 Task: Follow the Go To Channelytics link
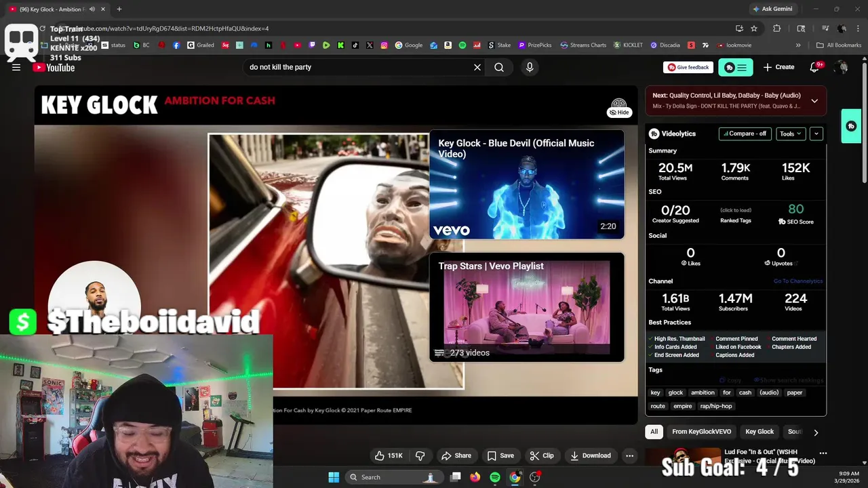(x=798, y=281)
